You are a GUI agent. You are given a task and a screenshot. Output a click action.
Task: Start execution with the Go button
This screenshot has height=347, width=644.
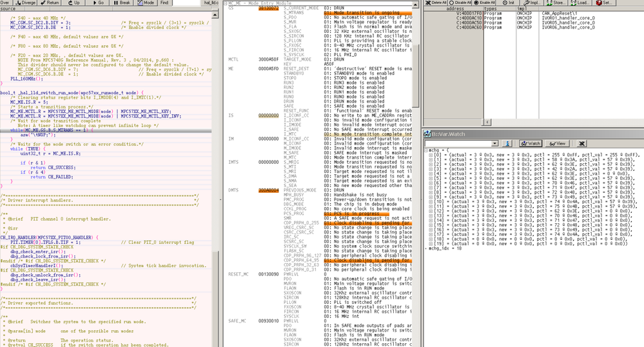[x=99, y=3]
